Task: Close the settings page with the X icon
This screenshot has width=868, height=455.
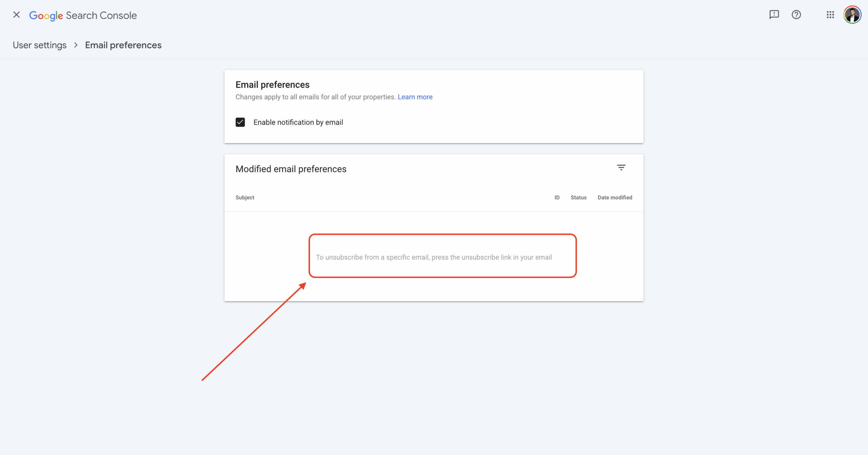Action: [16, 15]
